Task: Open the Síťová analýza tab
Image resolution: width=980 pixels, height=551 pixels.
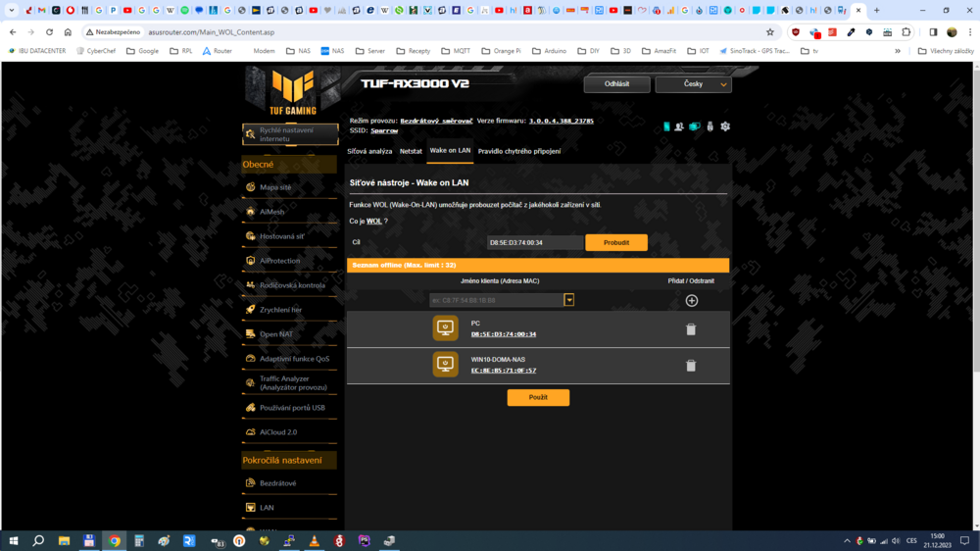Action: [369, 151]
